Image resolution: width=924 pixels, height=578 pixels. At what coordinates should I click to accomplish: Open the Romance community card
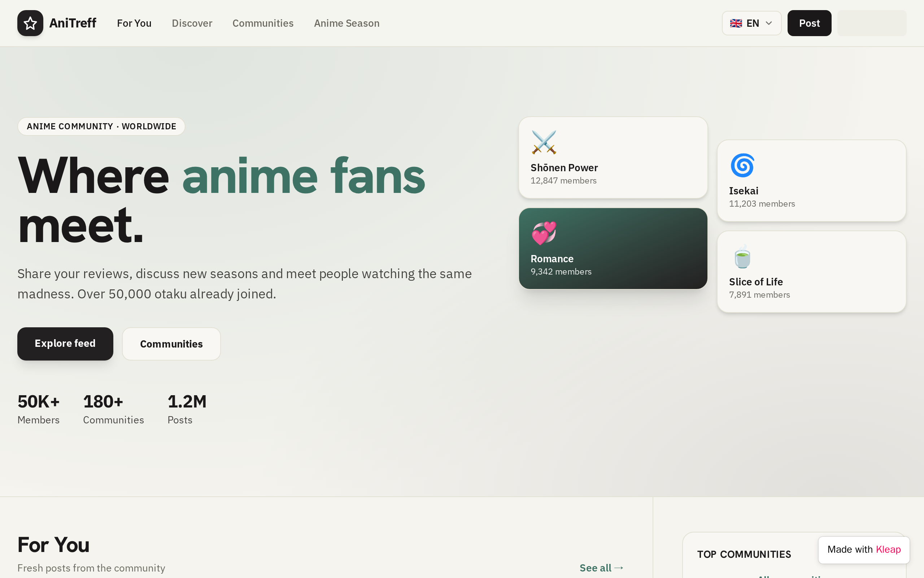coord(613,249)
